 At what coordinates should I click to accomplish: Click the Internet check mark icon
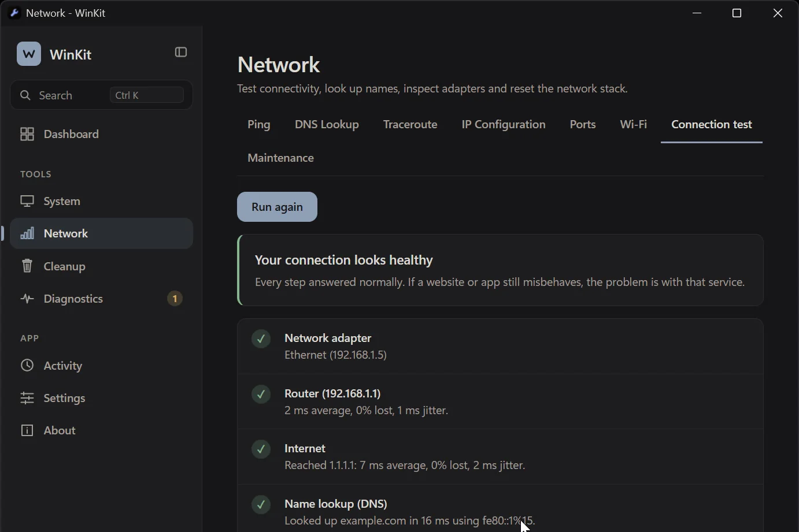point(261,449)
